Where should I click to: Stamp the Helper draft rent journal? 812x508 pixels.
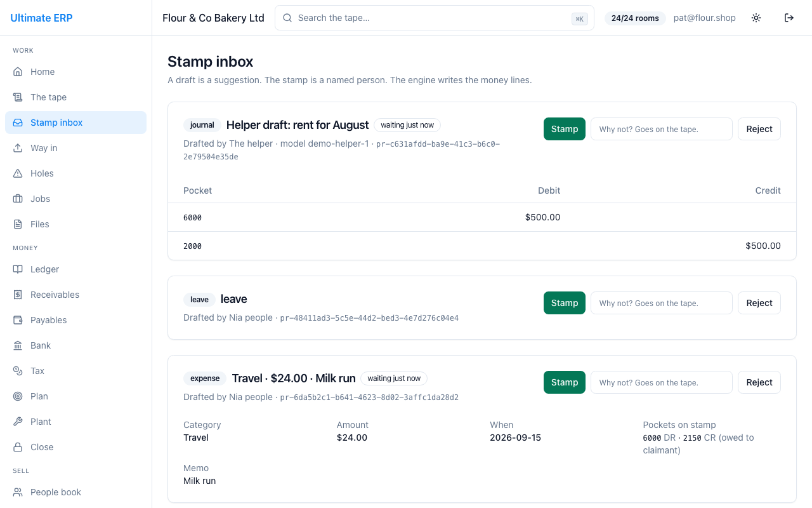(x=565, y=129)
